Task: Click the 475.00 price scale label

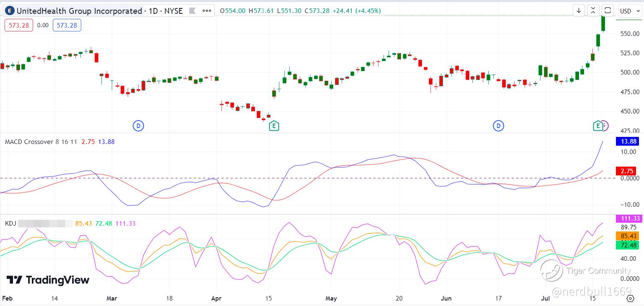Action: [630, 92]
